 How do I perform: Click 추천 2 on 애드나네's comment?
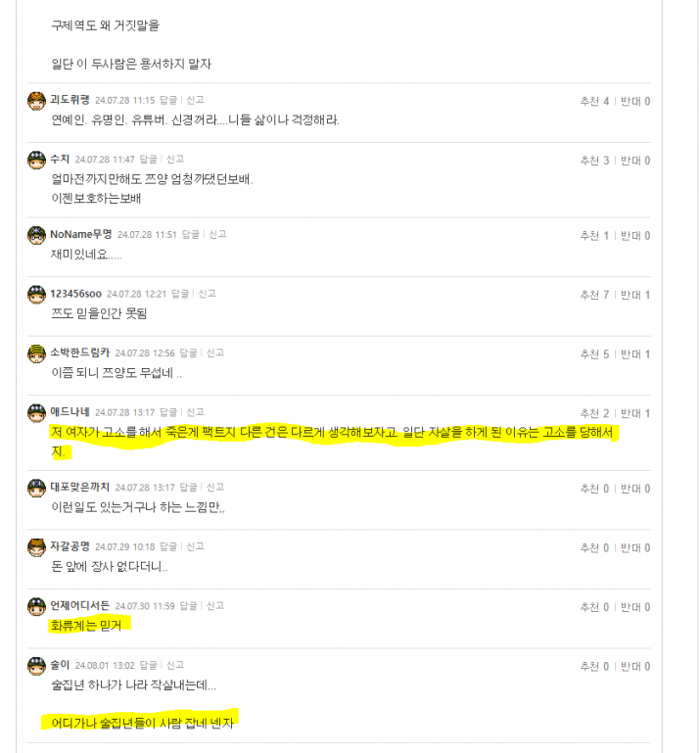(594, 413)
